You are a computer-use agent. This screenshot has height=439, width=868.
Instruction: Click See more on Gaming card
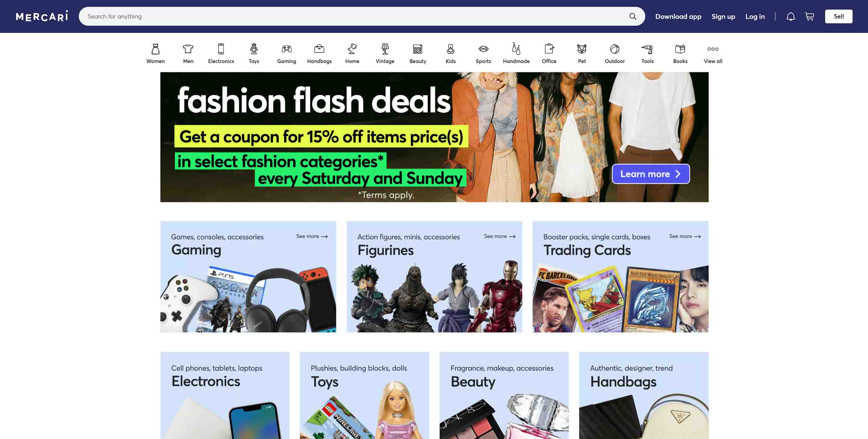tap(312, 236)
